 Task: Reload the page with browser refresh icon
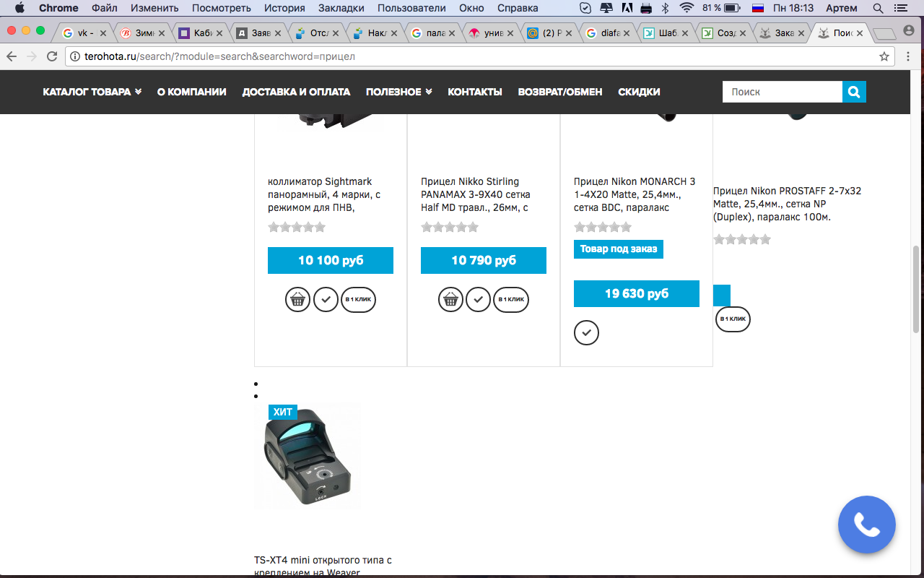pyautogui.click(x=52, y=56)
